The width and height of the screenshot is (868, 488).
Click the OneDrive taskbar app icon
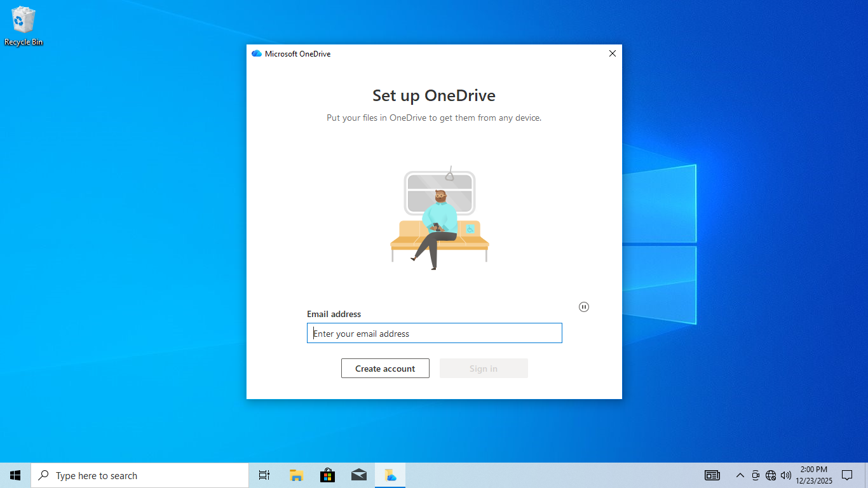coord(390,475)
